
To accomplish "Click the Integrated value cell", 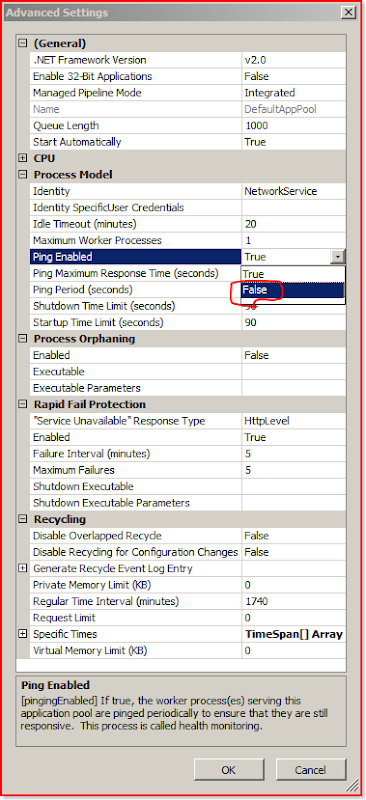I will pyautogui.click(x=294, y=93).
